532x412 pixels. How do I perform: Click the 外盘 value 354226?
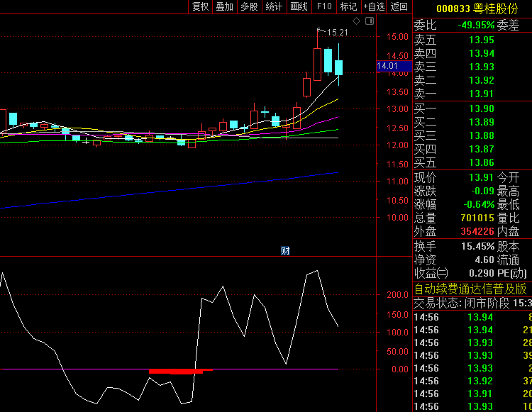pos(477,231)
